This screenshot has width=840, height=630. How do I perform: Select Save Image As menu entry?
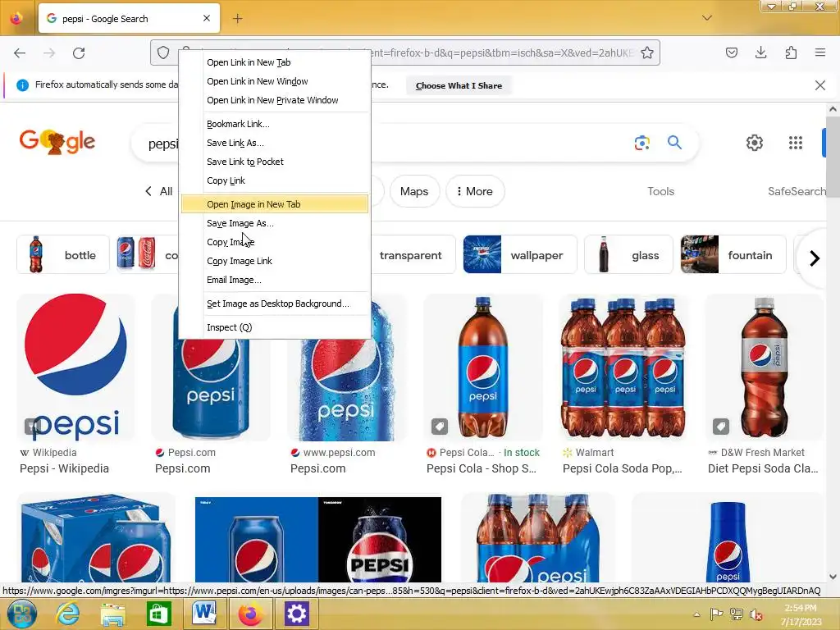(x=274, y=223)
